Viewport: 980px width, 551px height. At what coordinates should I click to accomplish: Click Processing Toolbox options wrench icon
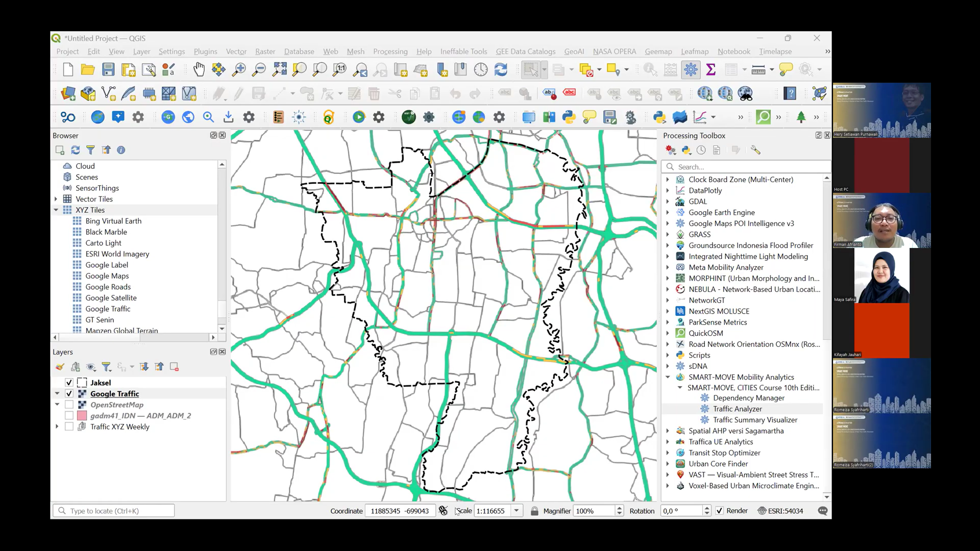click(755, 150)
